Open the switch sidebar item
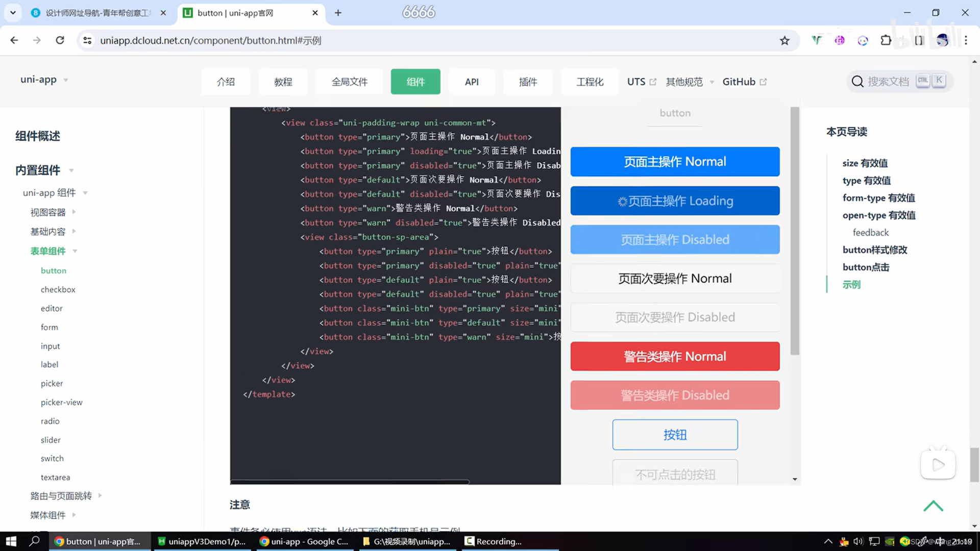 52,458
